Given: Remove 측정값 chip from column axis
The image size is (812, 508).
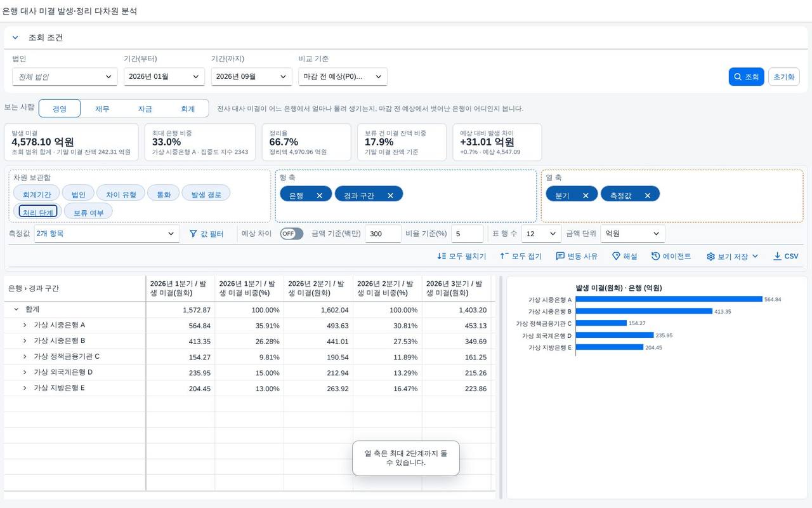Looking at the screenshot, I should (x=648, y=196).
